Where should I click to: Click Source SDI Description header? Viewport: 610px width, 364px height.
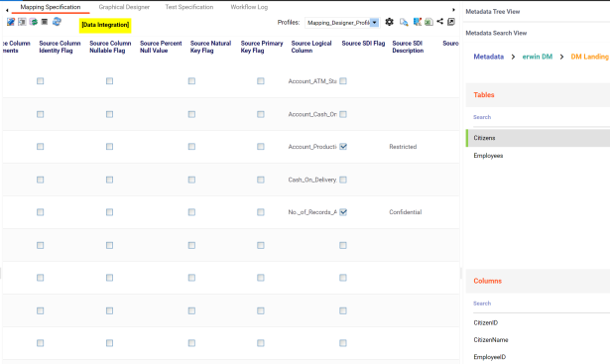coord(408,47)
